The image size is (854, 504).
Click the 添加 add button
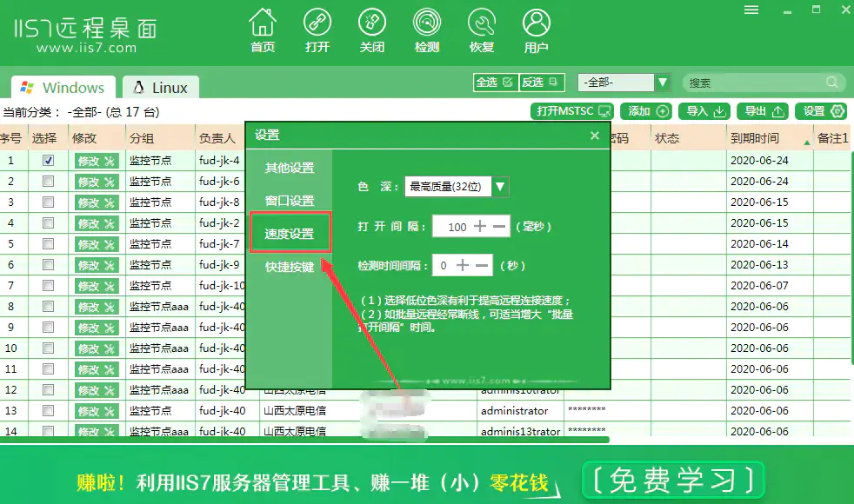pos(646,111)
